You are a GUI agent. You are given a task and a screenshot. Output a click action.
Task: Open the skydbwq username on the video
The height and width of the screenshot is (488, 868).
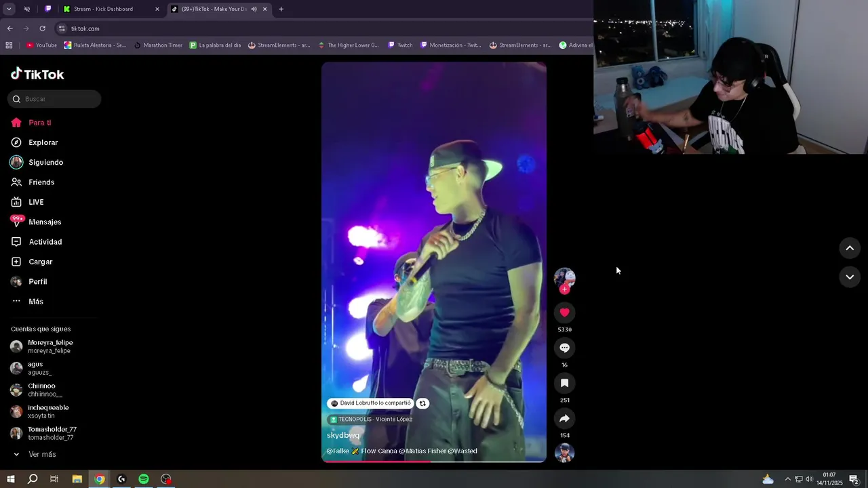[x=343, y=435]
